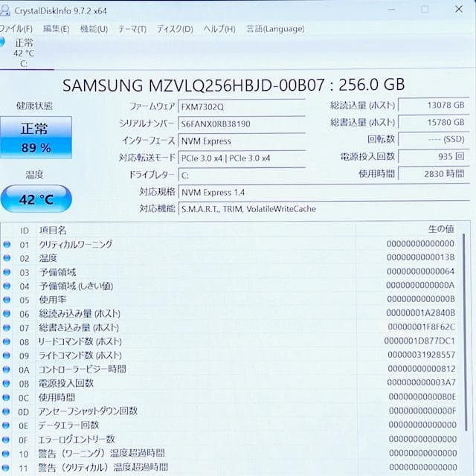Click status icon for row 05 使用率
This screenshot has width=476, height=476.
pos(7,300)
